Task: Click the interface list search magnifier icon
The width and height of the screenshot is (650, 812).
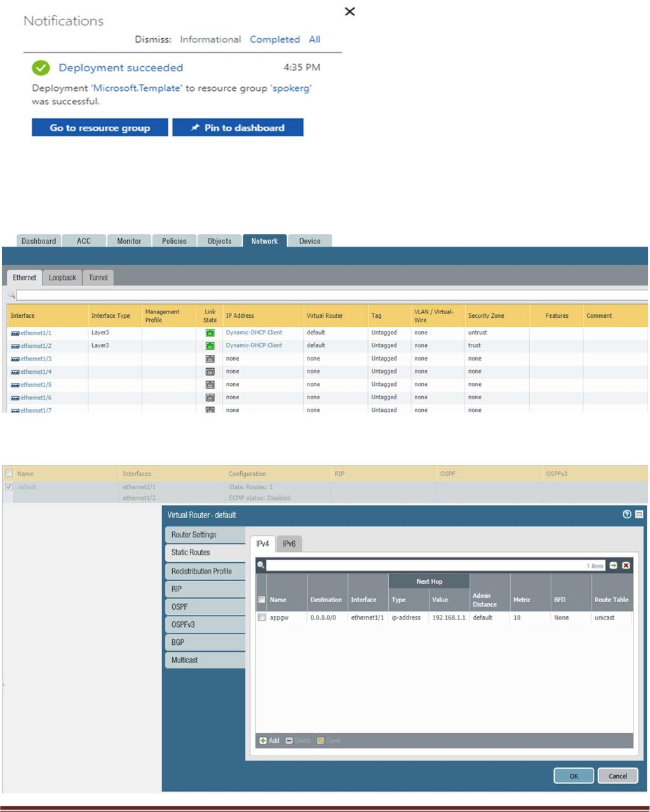Action: click(x=11, y=295)
